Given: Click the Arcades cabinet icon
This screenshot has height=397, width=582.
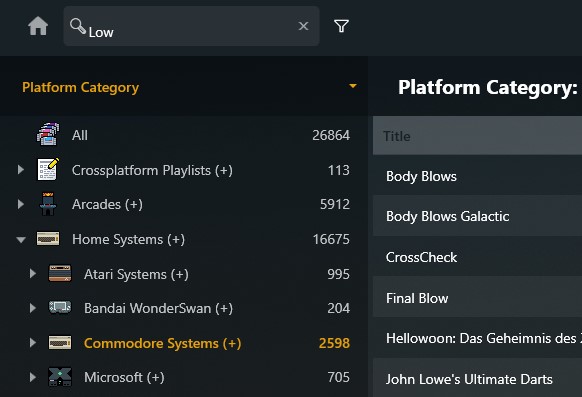Looking at the screenshot, I should coord(48,204).
